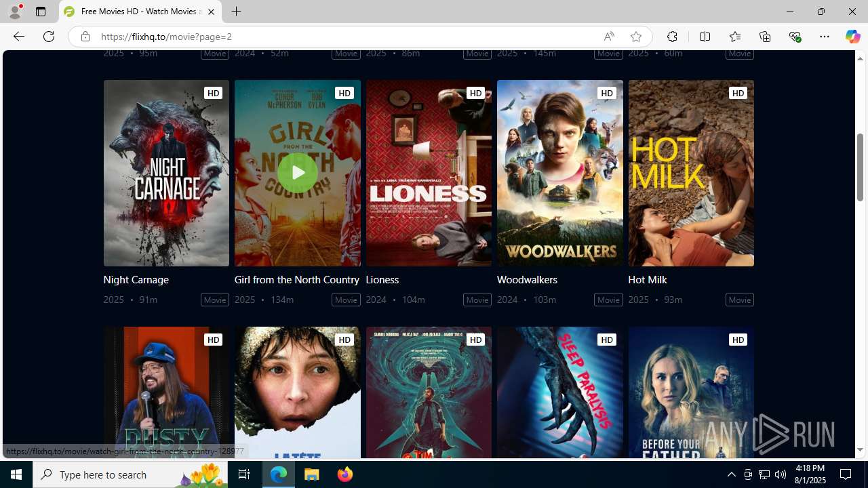The image size is (868, 488).
Task: Open the Dusty comedy special poster
Action: click(166, 392)
